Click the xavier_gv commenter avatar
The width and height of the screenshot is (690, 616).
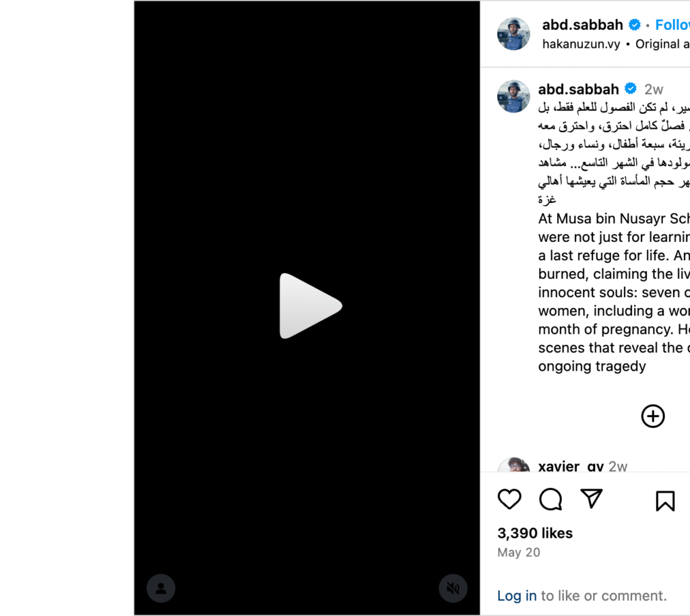pos(513,465)
